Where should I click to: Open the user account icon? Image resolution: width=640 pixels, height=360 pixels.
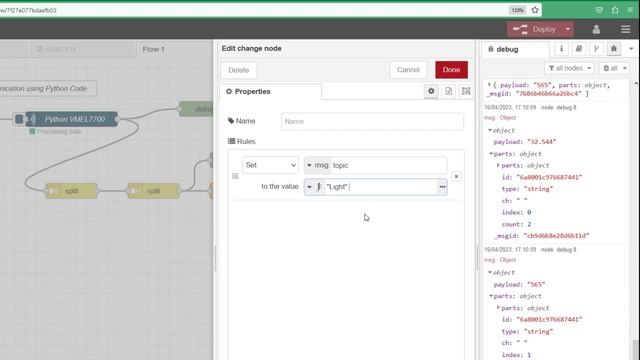coord(596,29)
